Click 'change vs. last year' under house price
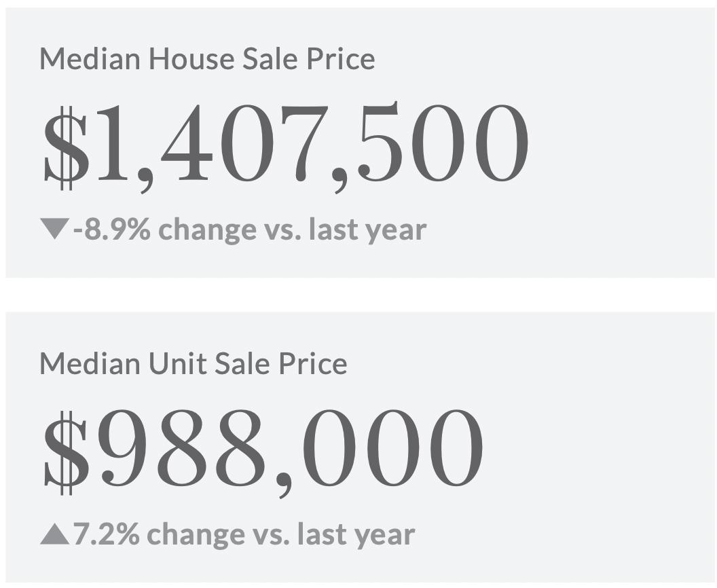Screen dimensions: 717x588 point(293,230)
